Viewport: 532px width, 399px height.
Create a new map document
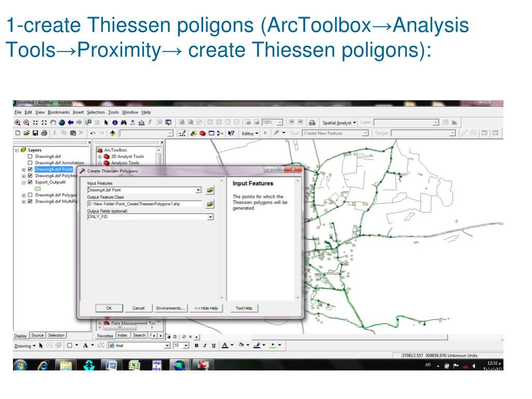pos(18,133)
